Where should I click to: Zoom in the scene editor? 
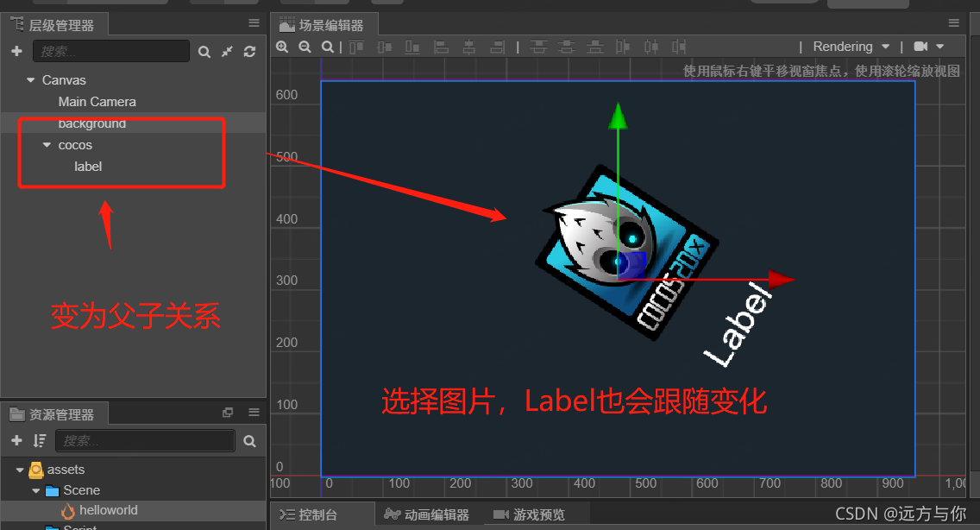pyautogui.click(x=282, y=47)
